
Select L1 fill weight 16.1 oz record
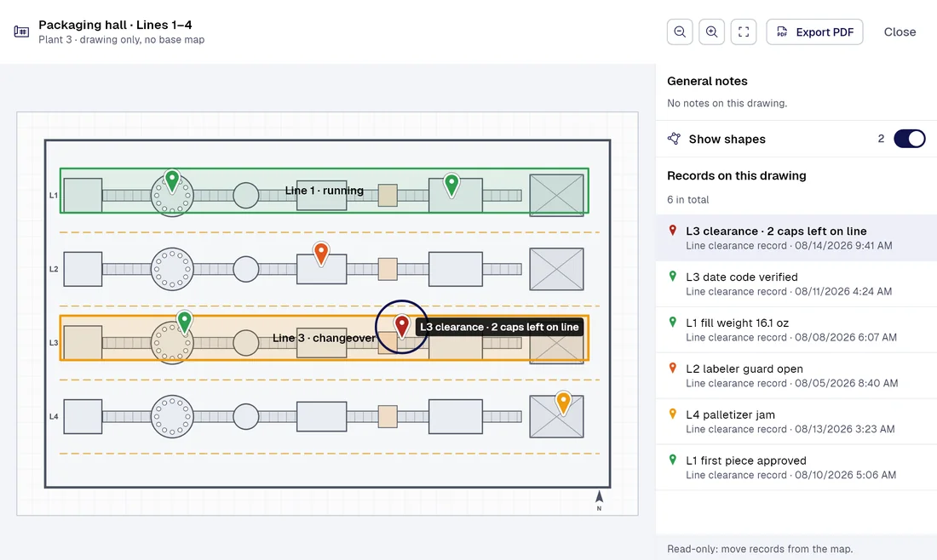pos(796,329)
